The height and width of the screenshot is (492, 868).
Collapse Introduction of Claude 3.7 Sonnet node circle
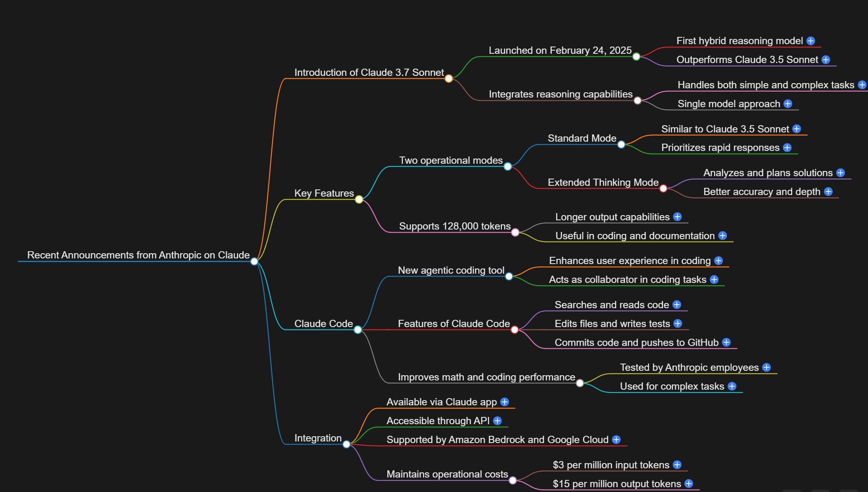click(449, 79)
